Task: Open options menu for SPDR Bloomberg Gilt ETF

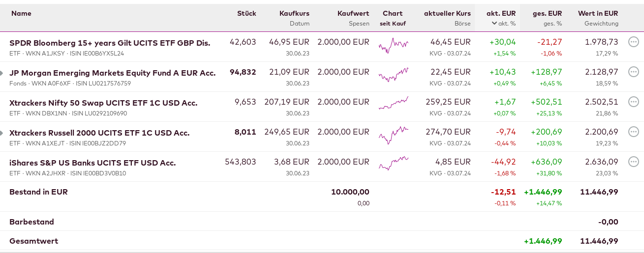Action: pyautogui.click(x=634, y=42)
